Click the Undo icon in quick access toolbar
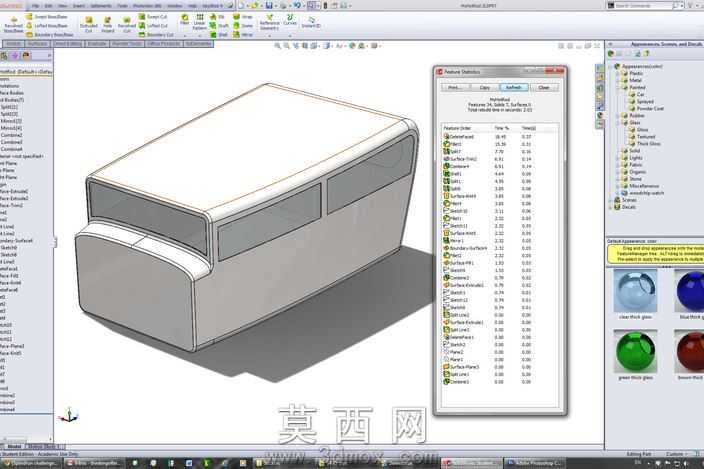Viewport: 704px width, 469px height. coord(297,5)
